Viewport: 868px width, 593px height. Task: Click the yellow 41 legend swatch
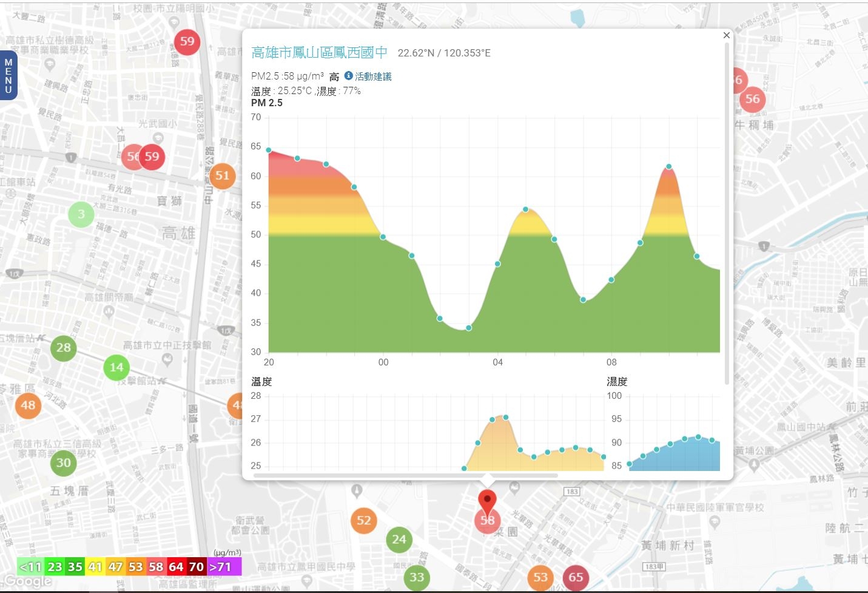[x=95, y=567]
